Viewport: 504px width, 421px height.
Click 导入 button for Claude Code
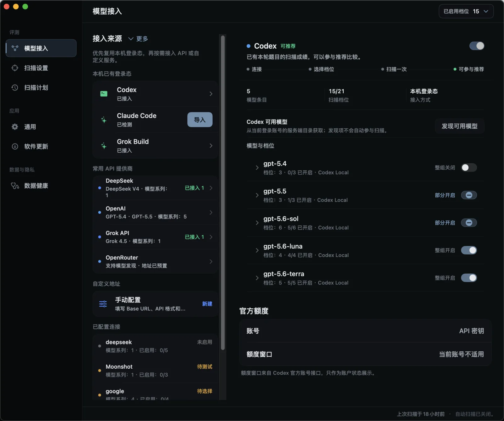(x=200, y=120)
